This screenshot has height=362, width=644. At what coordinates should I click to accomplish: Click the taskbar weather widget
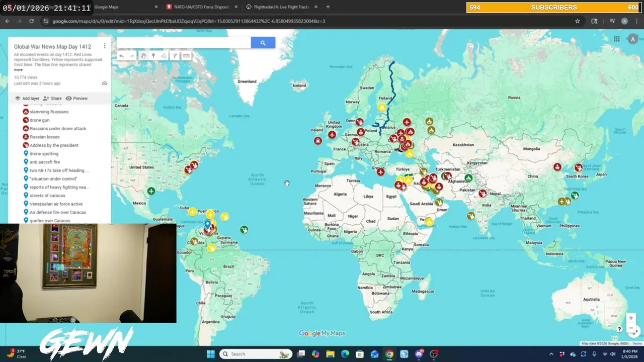(x=16, y=354)
